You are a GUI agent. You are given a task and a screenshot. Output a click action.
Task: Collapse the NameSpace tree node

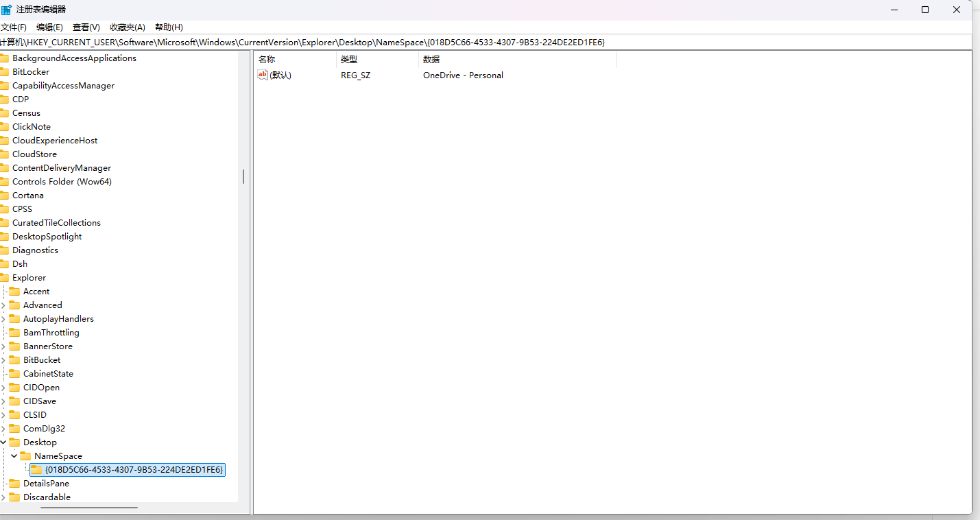click(14, 456)
